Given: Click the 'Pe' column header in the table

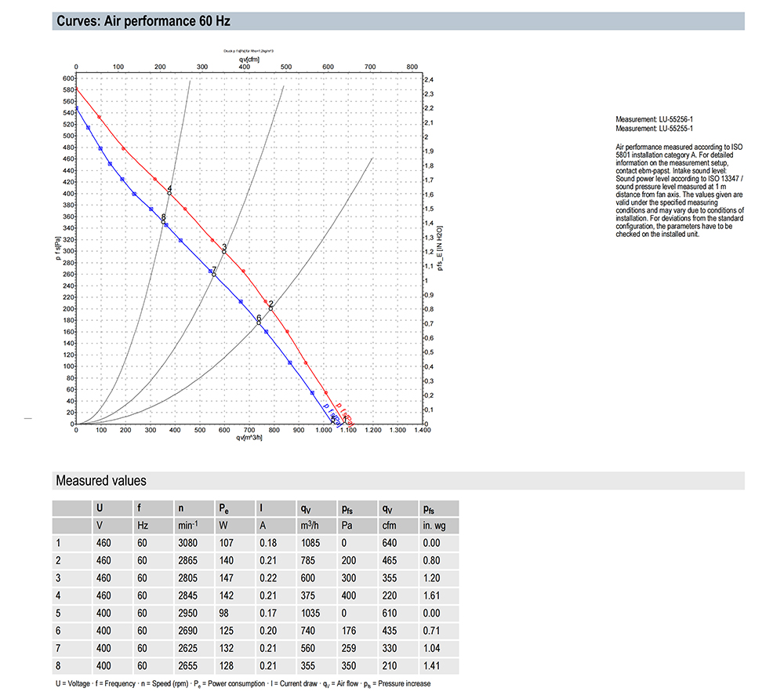Looking at the screenshot, I should point(223,508).
